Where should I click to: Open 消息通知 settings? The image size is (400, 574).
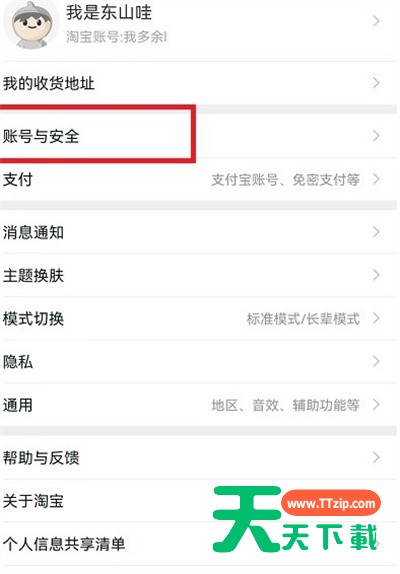(199, 232)
